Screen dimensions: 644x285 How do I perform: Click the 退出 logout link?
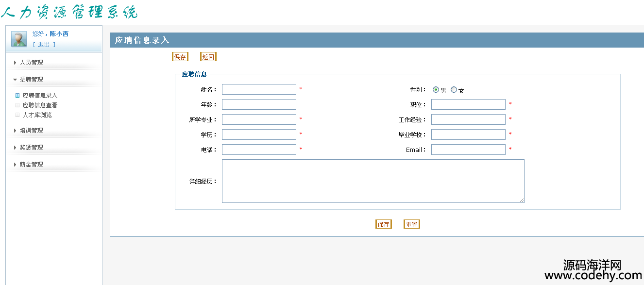coord(44,45)
